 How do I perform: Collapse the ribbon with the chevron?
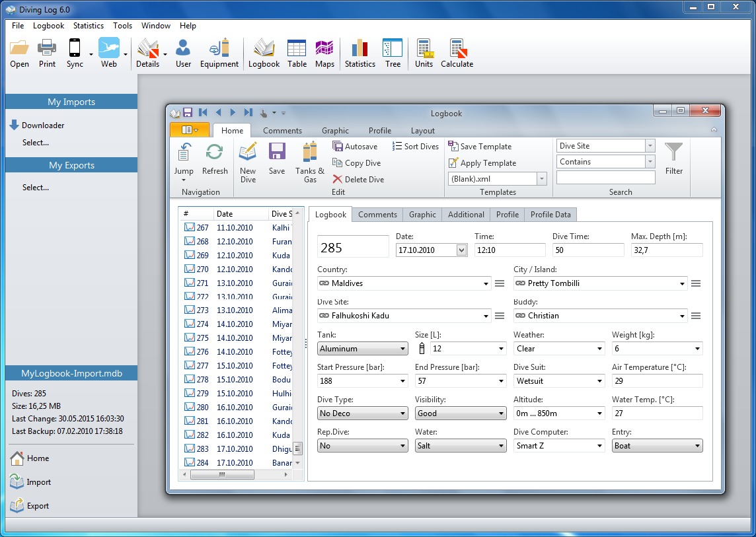click(x=714, y=129)
